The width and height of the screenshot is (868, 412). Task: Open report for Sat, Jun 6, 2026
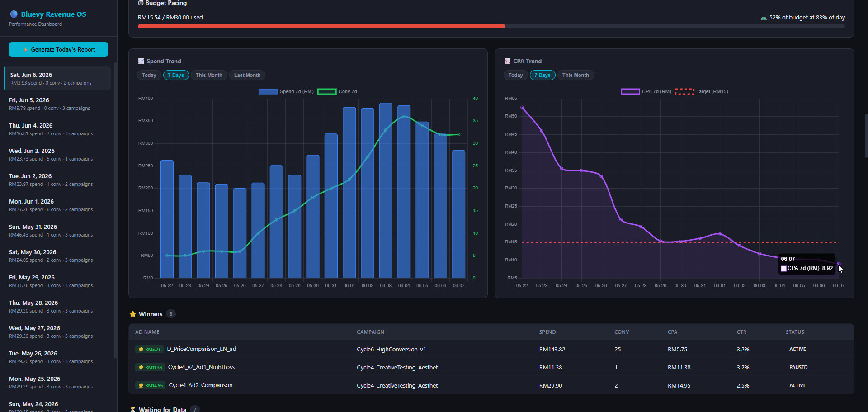[57, 78]
